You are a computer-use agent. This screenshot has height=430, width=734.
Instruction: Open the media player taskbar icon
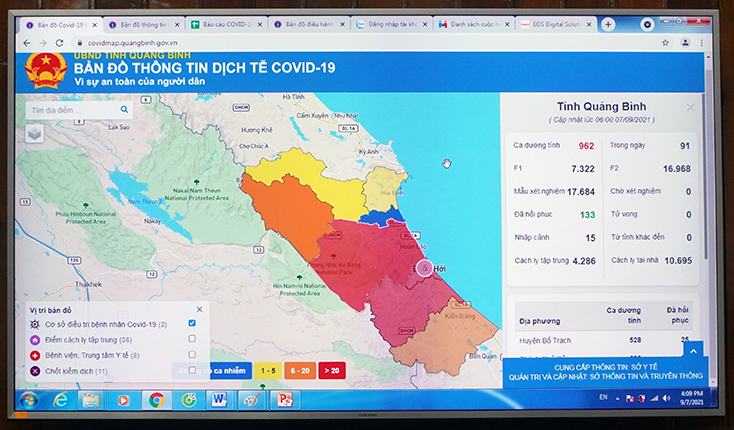[x=123, y=401]
